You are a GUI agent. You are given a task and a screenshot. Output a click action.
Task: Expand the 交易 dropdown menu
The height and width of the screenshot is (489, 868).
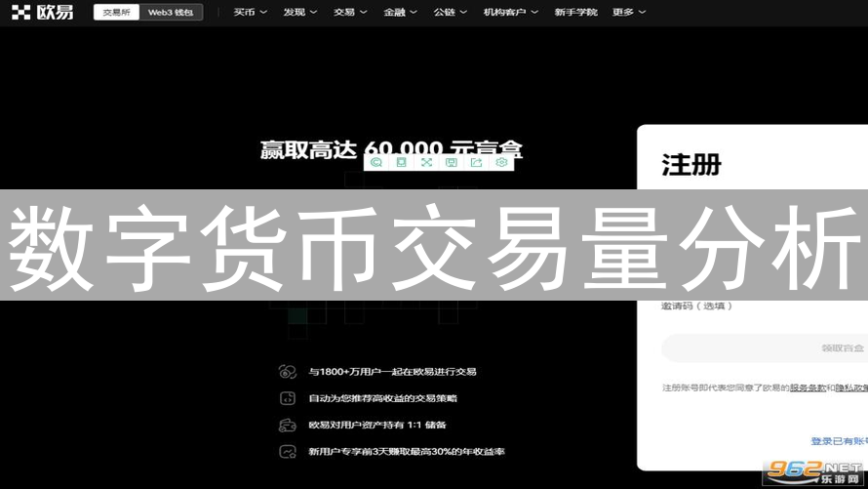[x=350, y=12]
